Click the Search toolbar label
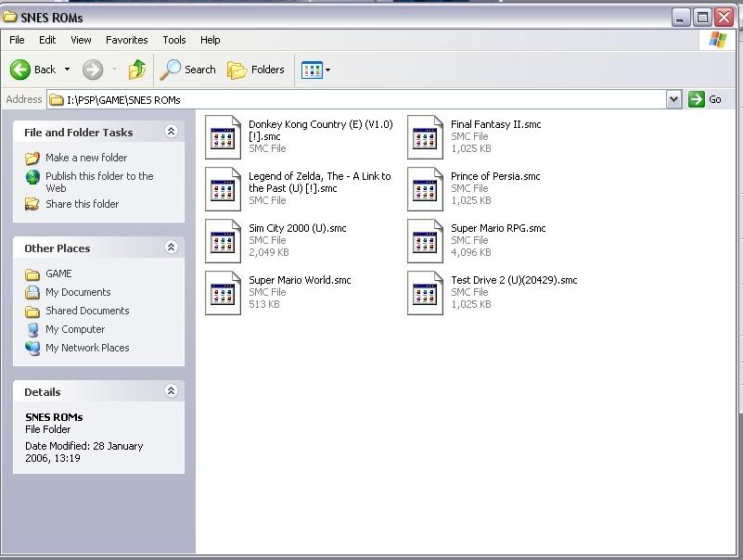The image size is (743, 560). coord(200,70)
